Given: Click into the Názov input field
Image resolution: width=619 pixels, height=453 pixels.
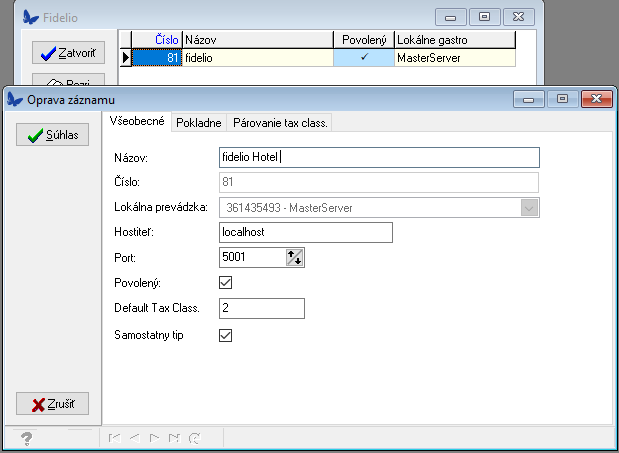Looking at the screenshot, I should (379, 157).
